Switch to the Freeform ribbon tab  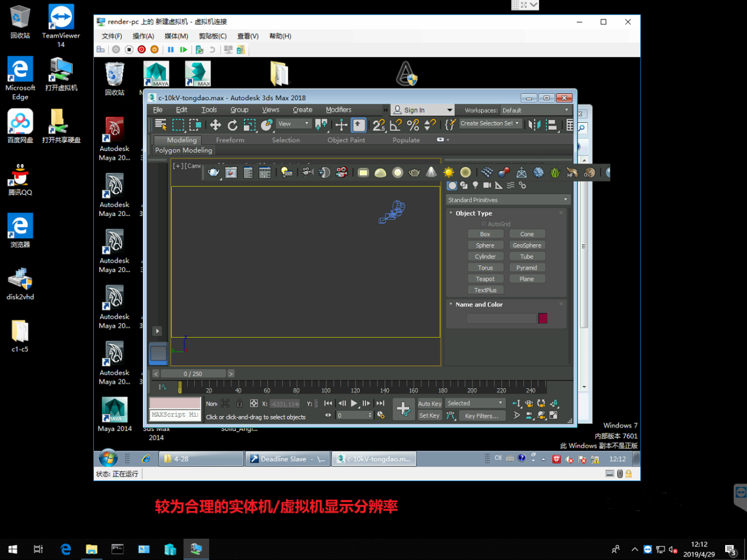(x=230, y=140)
